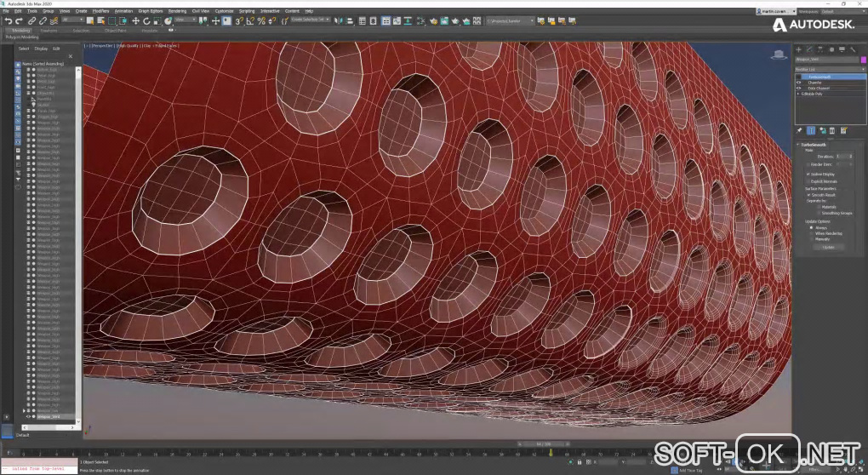Open the Rendering menu
The image size is (868, 475).
(177, 11)
